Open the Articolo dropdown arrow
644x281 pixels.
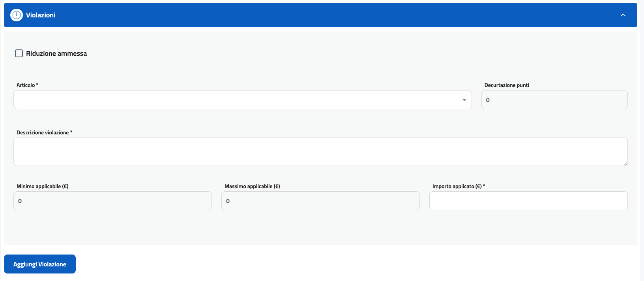[464, 100]
